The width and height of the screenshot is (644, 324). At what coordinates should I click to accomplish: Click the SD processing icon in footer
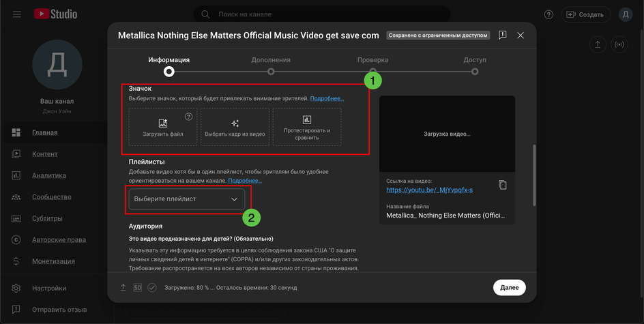pyautogui.click(x=138, y=288)
